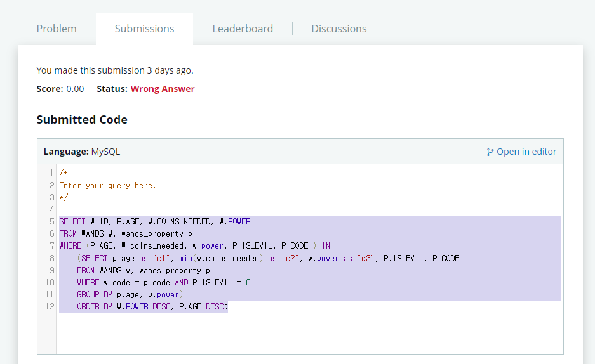
Task: Click code line 5 starting with SELECT W.ID
Action: (155, 221)
